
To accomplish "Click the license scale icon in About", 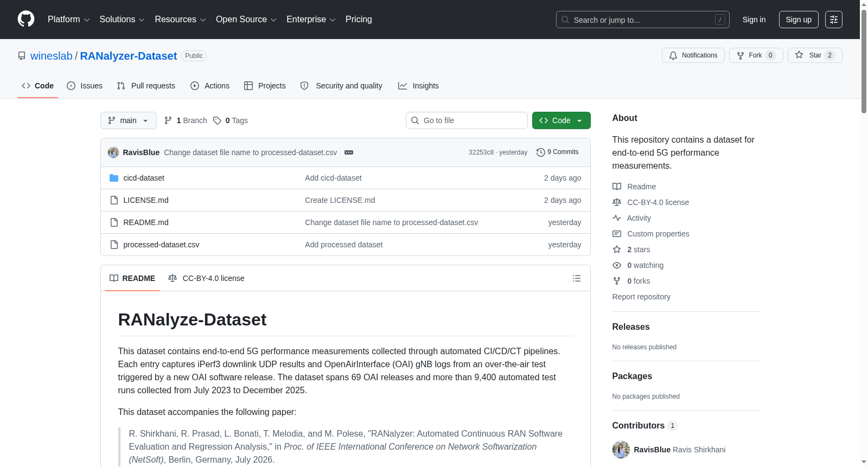I will point(617,202).
